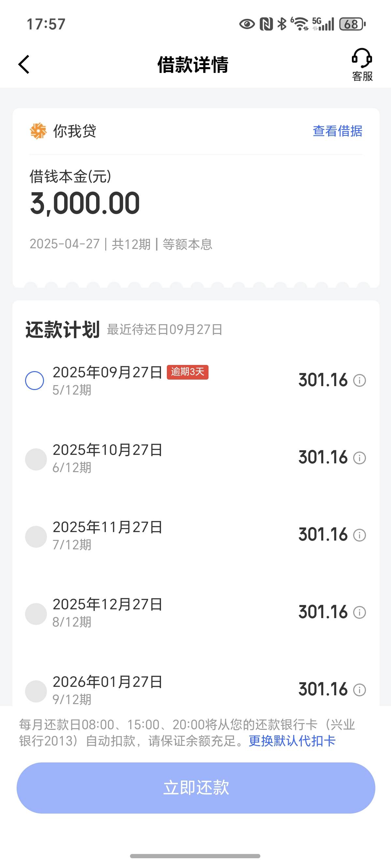Open customer service headset icon
This screenshot has height=868, width=391.
coord(362,58)
